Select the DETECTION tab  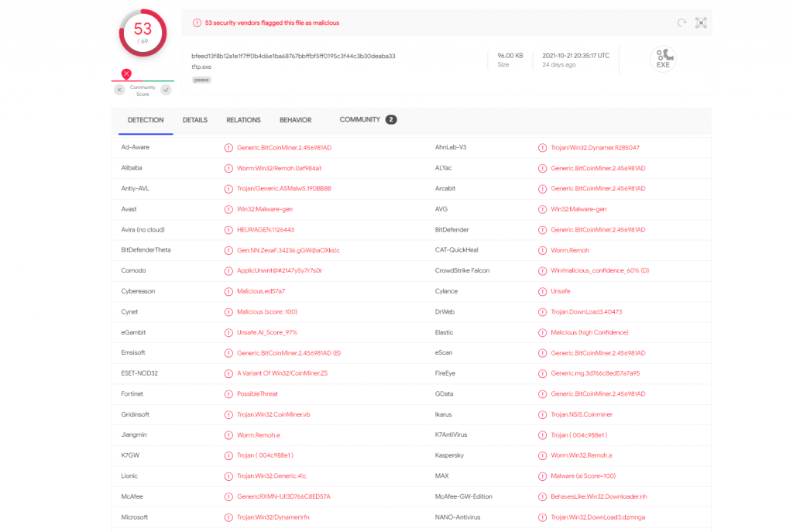(146, 120)
